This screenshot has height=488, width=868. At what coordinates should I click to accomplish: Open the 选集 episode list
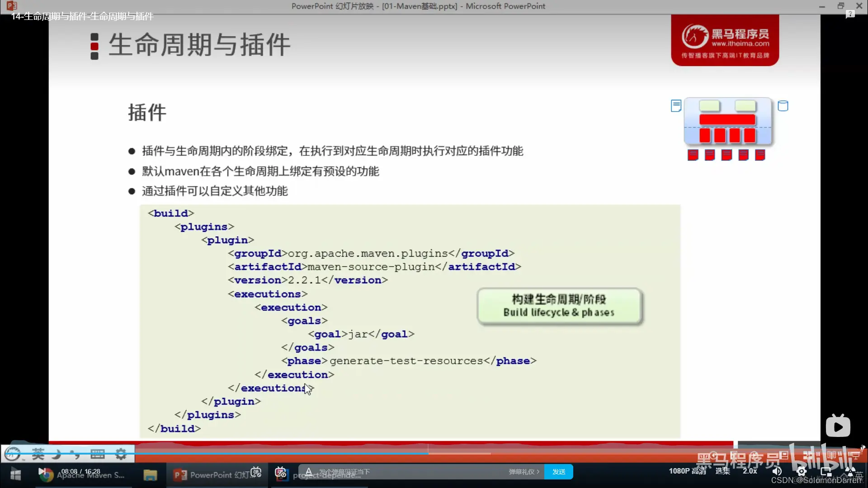pos(722,471)
